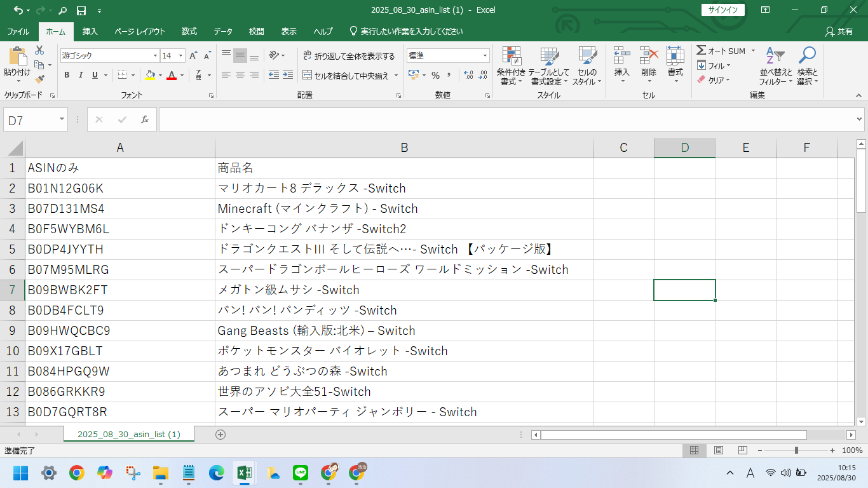
Task: Click LINE icon in the taskbar
Action: [x=301, y=473]
